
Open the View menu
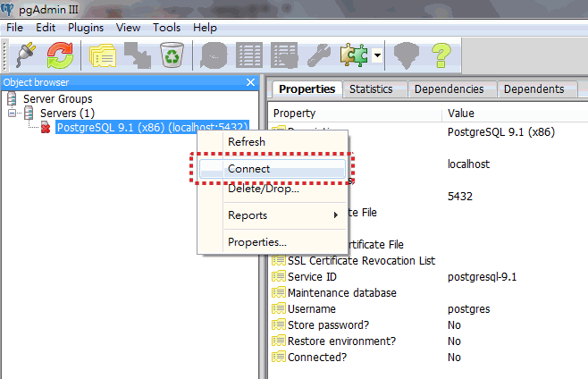coord(129,28)
